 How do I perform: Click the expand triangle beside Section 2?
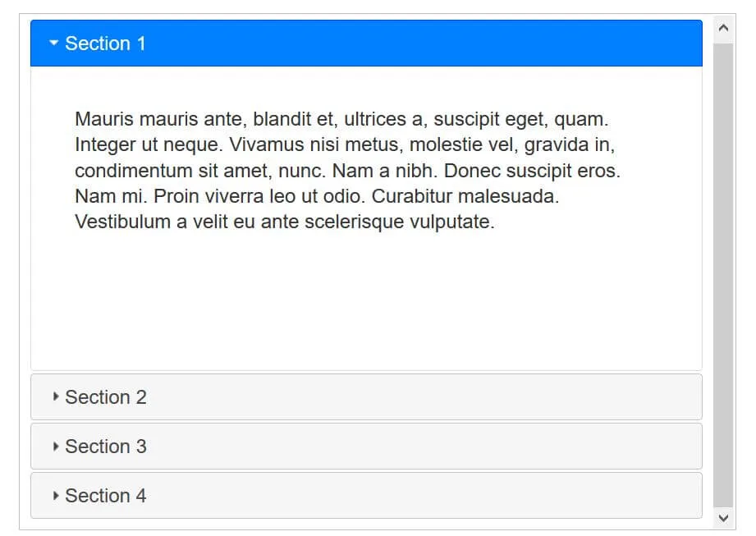(55, 397)
